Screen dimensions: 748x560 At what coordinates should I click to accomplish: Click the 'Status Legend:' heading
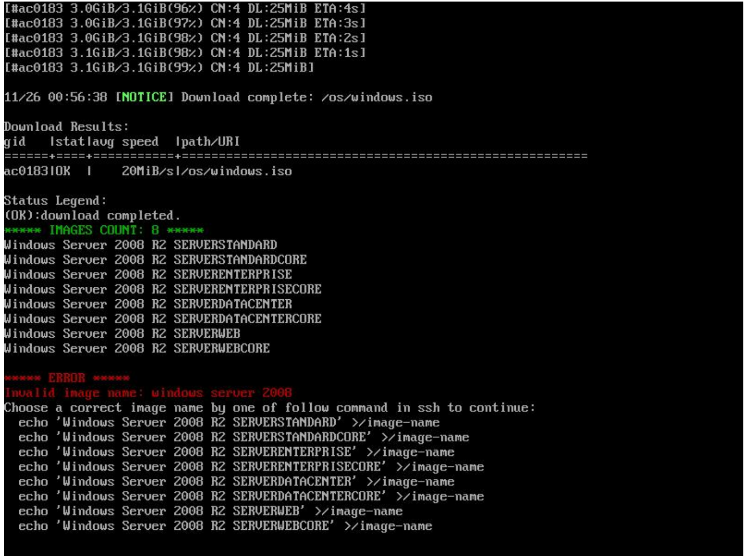tap(56, 201)
